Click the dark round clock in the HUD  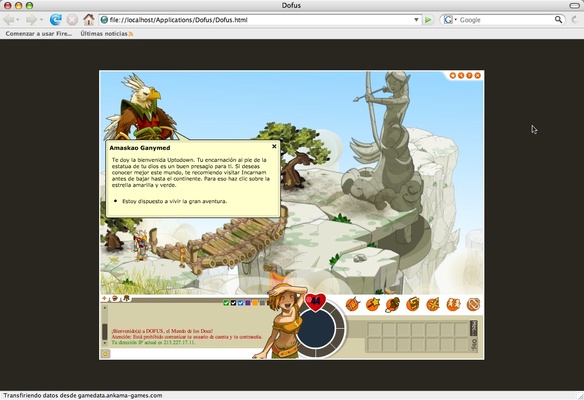[317, 329]
